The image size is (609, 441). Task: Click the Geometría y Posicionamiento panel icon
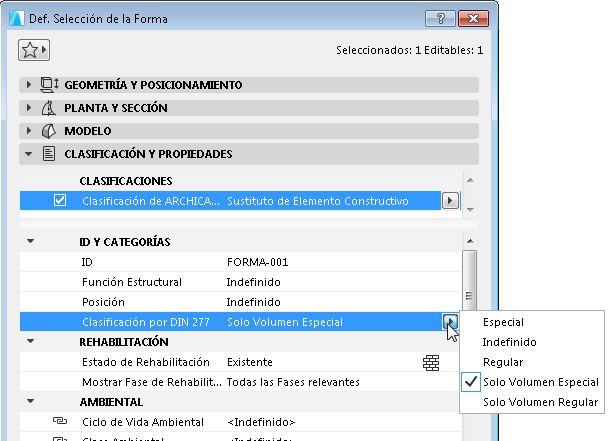pos(49,85)
